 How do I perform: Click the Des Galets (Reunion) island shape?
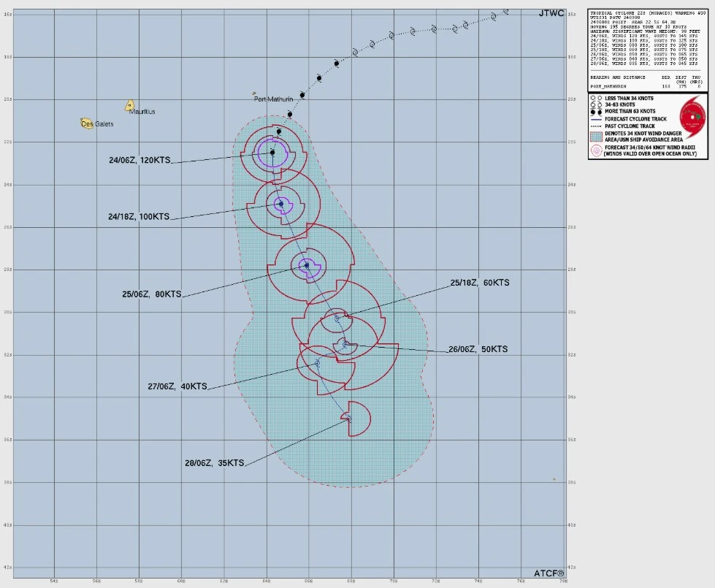click(x=87, y=123)
